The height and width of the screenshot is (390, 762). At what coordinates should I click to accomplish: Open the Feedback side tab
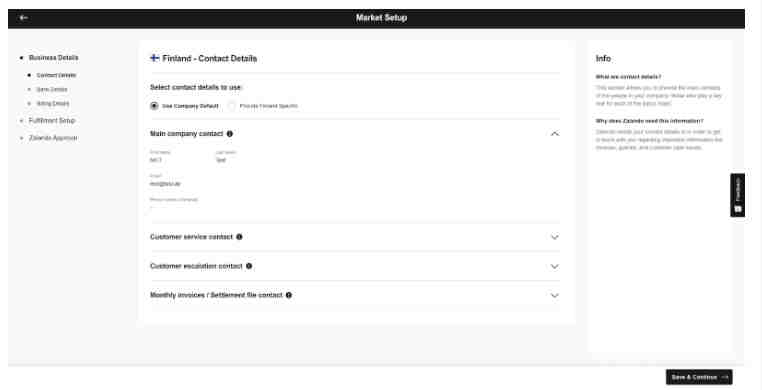click(x=737, y=195)
